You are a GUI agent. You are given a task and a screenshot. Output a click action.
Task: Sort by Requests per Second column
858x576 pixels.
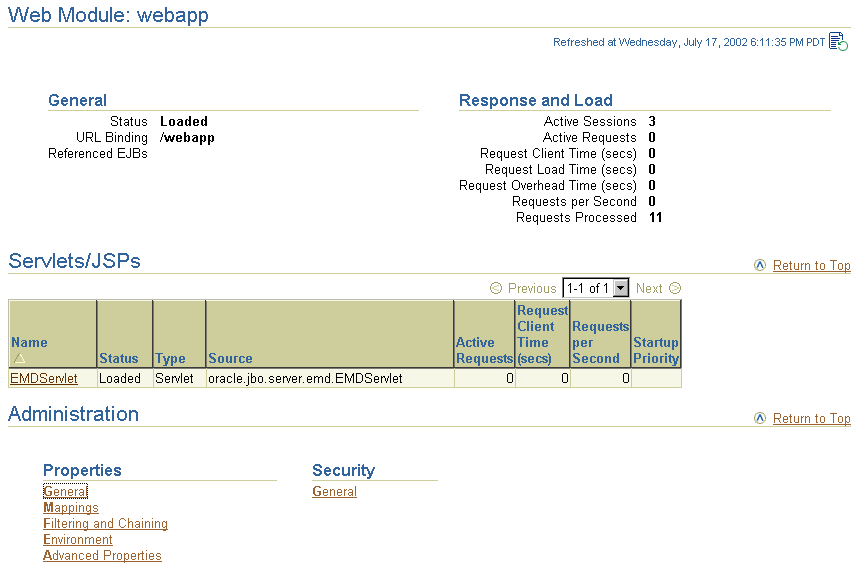click(600, 342)
